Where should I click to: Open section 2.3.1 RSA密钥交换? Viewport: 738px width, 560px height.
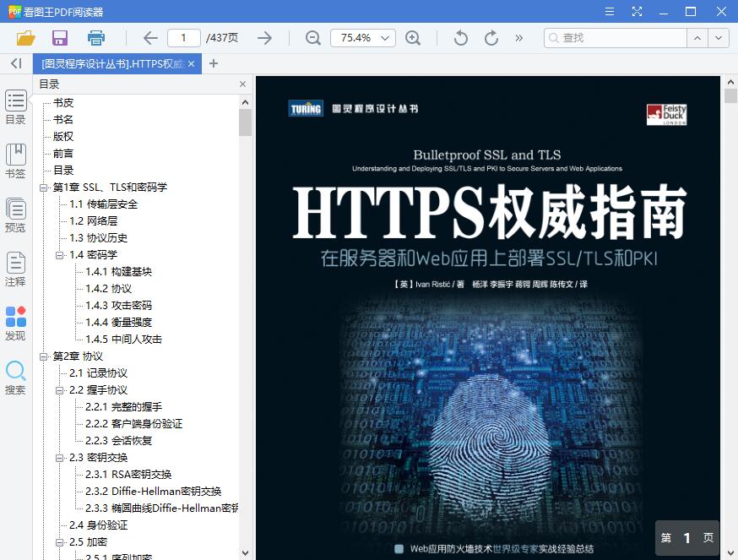(x=128, y=475)
